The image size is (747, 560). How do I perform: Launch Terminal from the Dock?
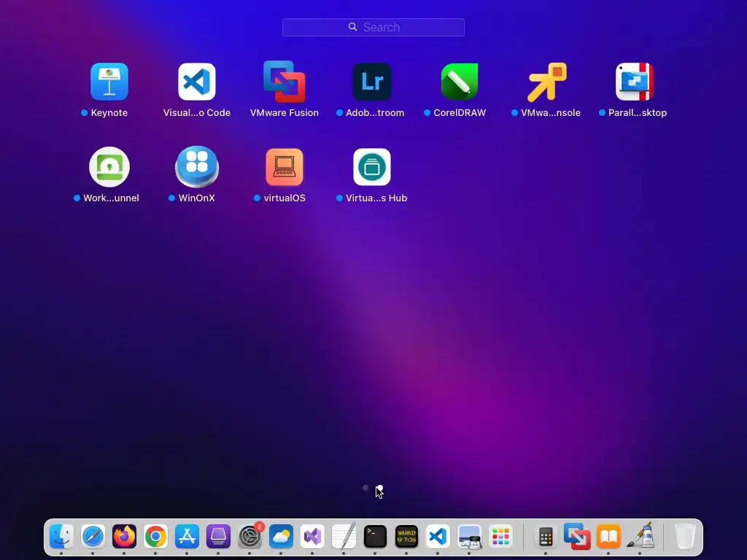(376, 536)
